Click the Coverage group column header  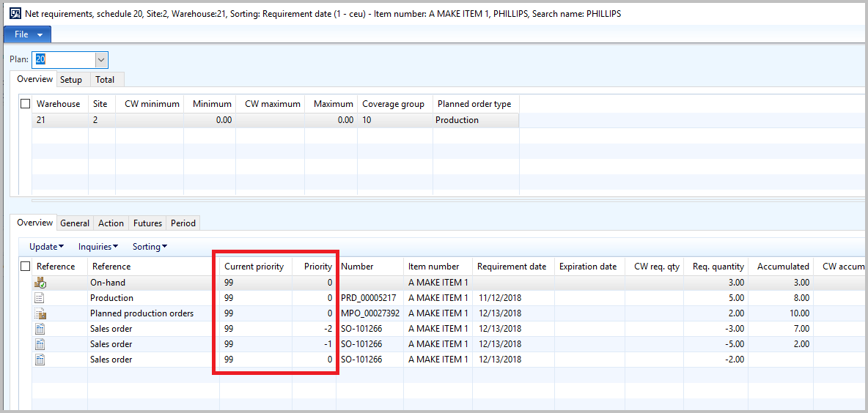tap(395, 103)
